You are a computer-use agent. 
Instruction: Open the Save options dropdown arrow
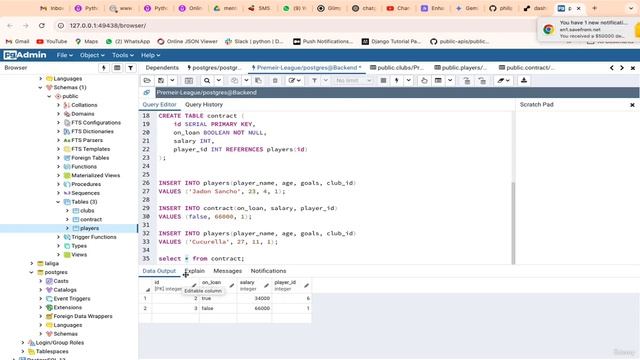[172, 80]
